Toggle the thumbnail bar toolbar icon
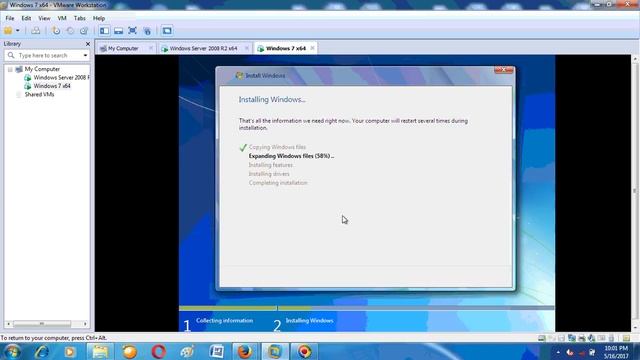Screen dimensions: 640x360 pyautogui.click(x=118, y=31)
